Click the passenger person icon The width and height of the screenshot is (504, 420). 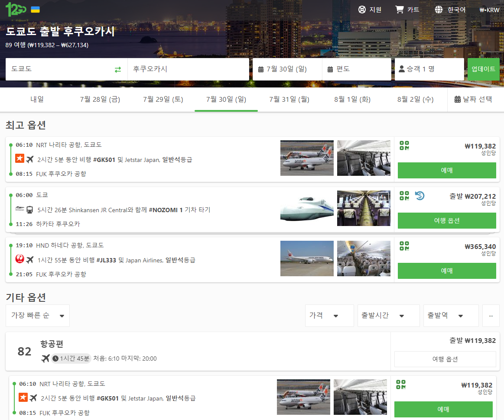click(401, 69)
